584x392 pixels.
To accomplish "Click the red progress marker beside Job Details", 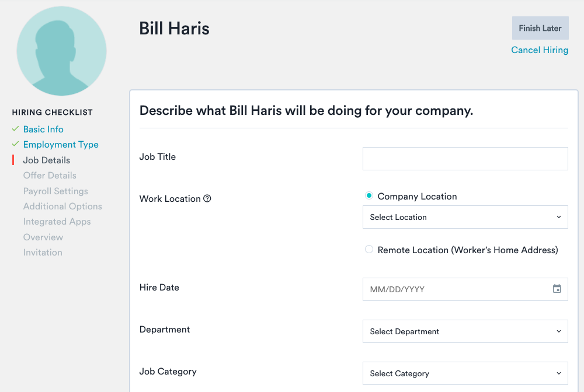I will click(x=14, y=159).
